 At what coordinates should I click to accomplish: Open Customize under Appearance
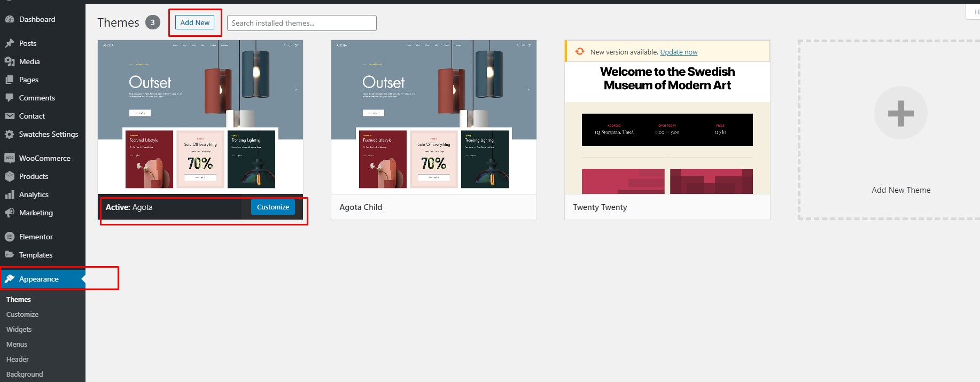click(22, 315)
